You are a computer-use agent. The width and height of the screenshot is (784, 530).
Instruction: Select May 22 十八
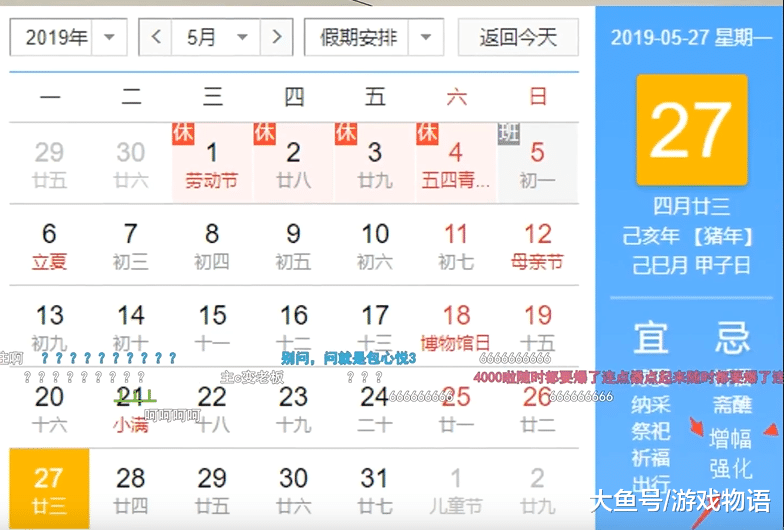(212, 408)
